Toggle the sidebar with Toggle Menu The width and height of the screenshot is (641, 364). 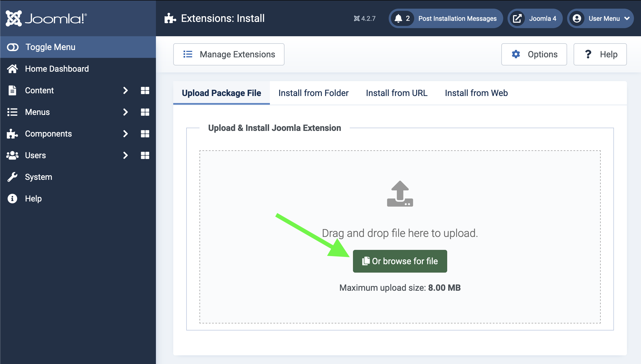50,47
